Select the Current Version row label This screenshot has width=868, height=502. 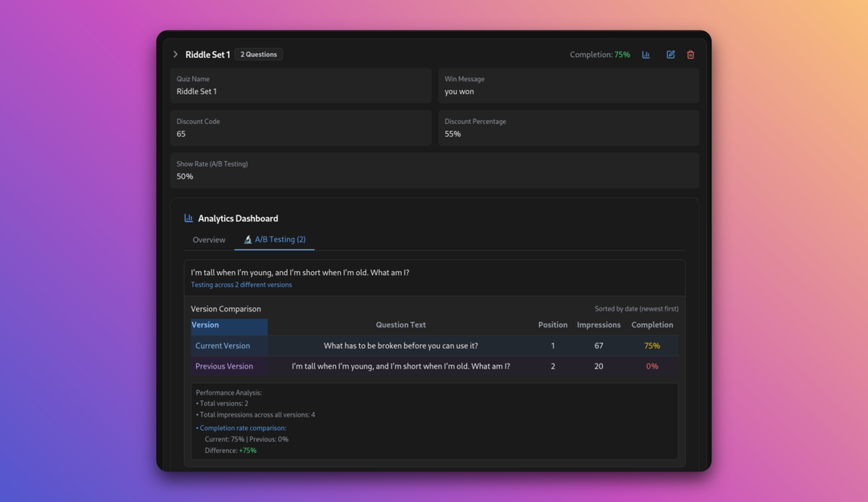tap(223, 346)
